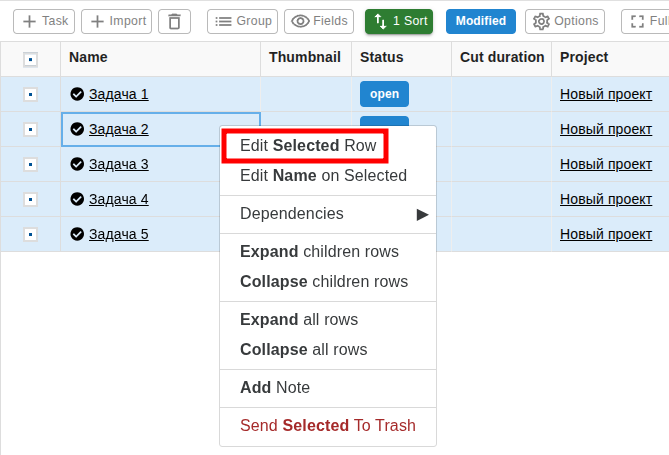
Task: Open Options with the gear icon
Action: pyautogui.click(x=565, y=21)
